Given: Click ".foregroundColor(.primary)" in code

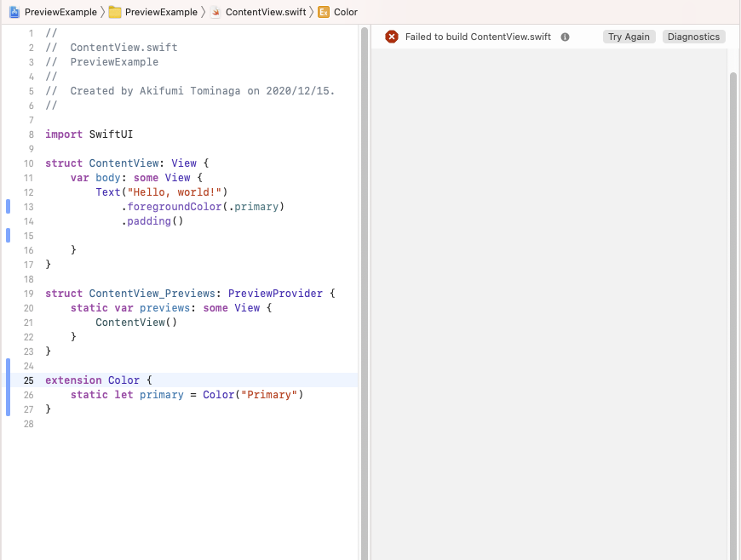Looking at the screenshot, I should point(203,207).
